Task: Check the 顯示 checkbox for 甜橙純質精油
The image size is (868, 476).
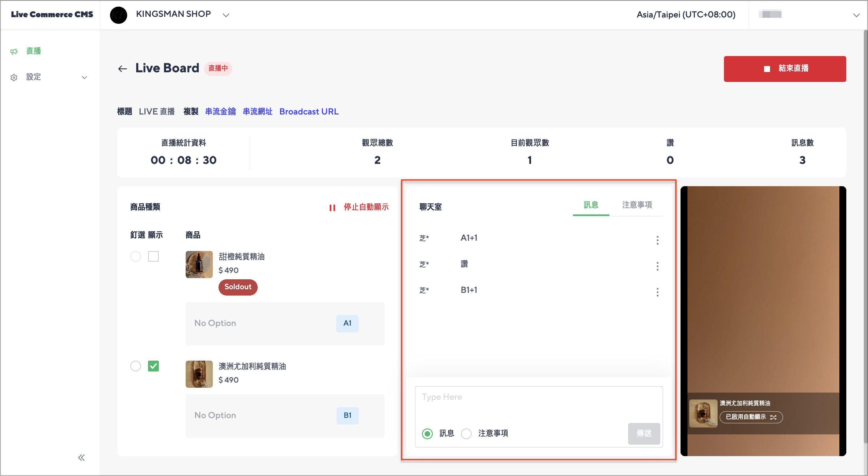Action: (x=153, y=256)
